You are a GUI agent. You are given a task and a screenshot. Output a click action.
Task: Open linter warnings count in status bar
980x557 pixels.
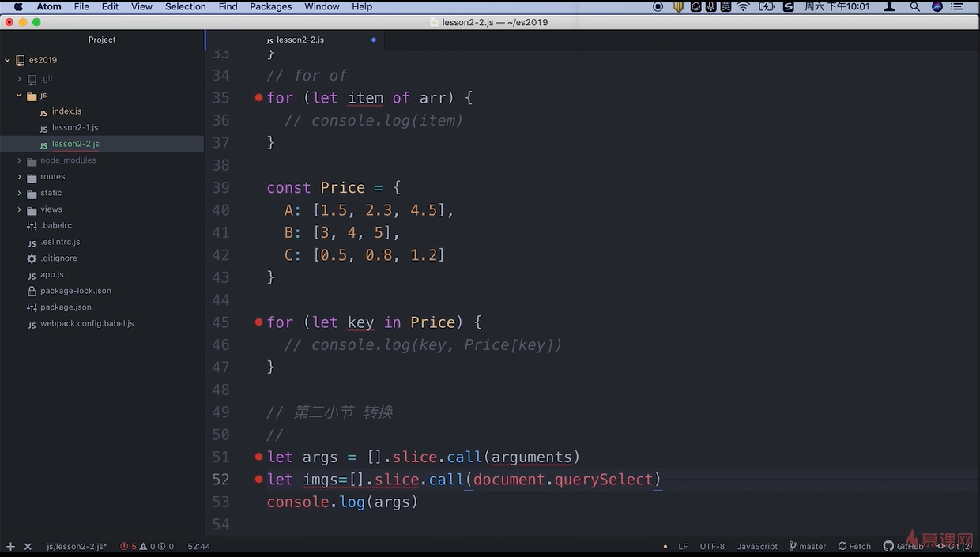[x=148, y=546]
